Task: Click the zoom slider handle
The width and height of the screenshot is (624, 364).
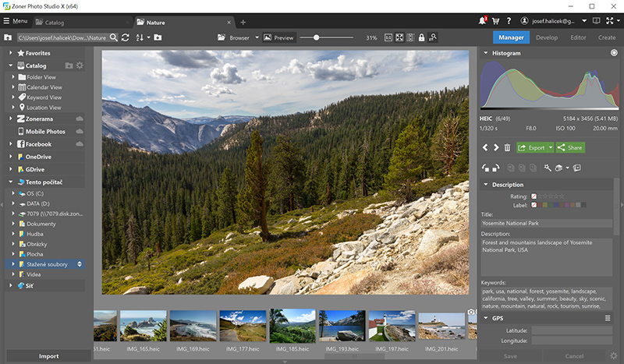Action: [x=316, y=37]
